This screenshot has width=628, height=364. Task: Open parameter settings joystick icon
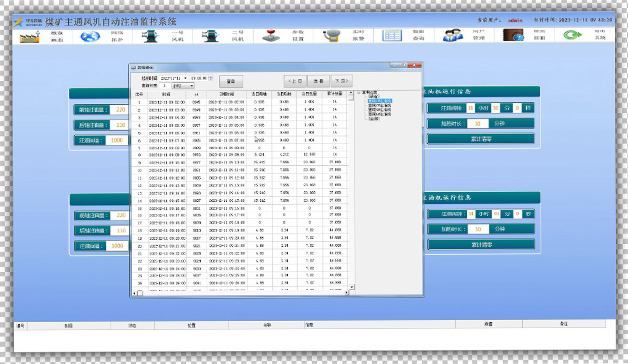point(271,36)
